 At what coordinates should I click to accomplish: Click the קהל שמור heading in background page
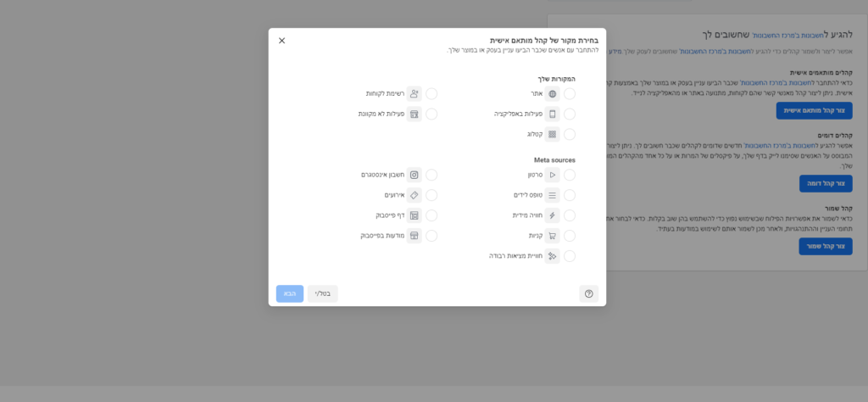838,208
